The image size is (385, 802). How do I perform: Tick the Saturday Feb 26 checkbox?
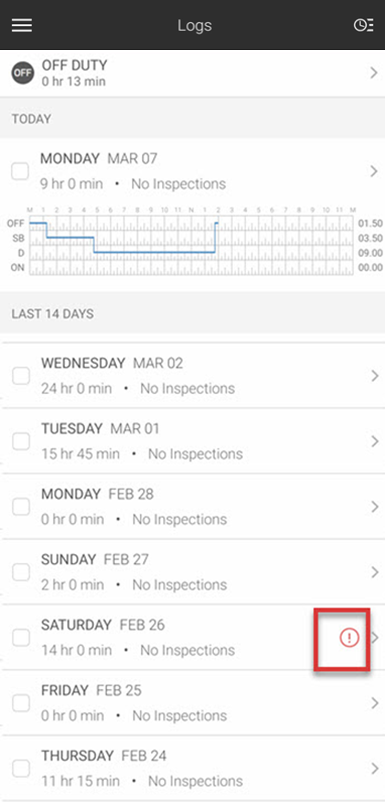(21, 638)
